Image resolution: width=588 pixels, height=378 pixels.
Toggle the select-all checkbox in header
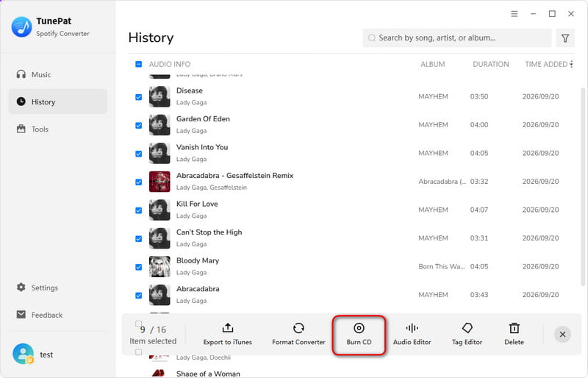[x=138, y=64]
